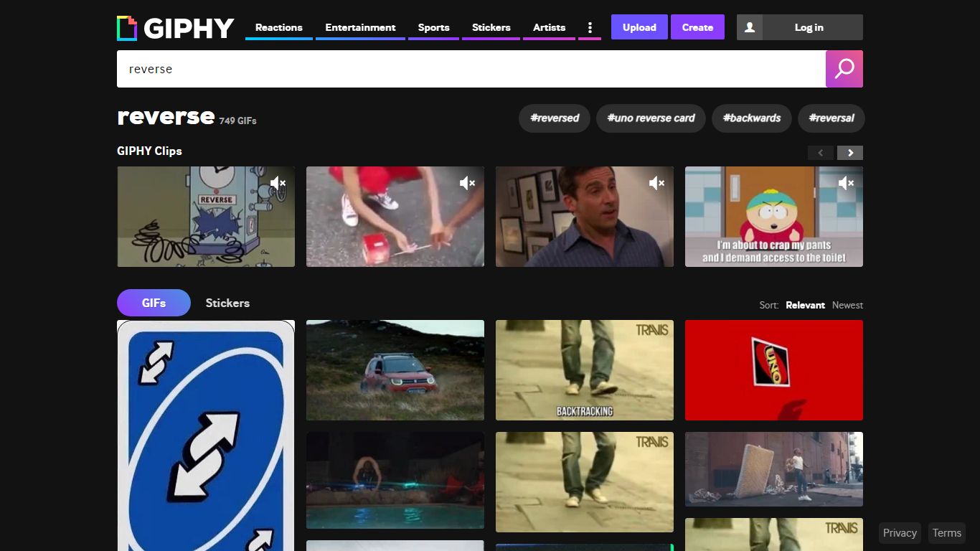
Task: Sort results by Relevant
Action: [805, 305]
